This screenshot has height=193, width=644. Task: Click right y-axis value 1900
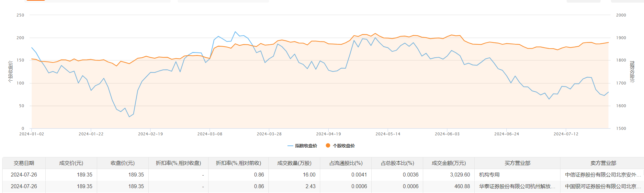(x=621, y=38)
